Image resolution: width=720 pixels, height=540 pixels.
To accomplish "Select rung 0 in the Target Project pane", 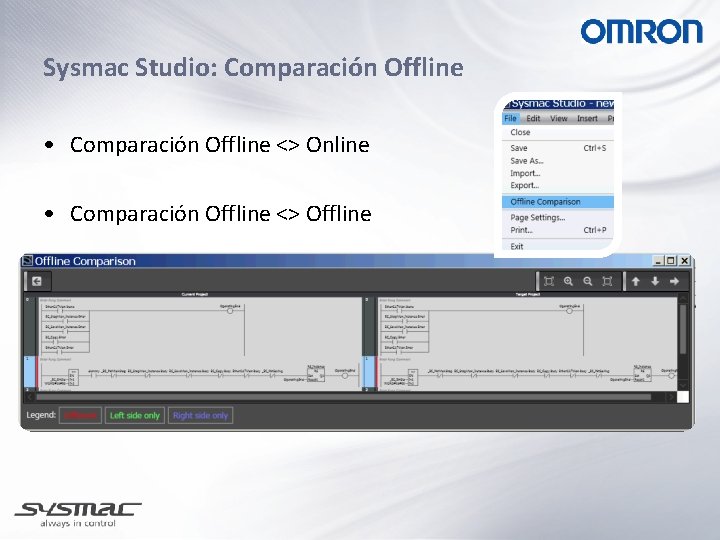I will pyautogui.click(x=369, y=326).
